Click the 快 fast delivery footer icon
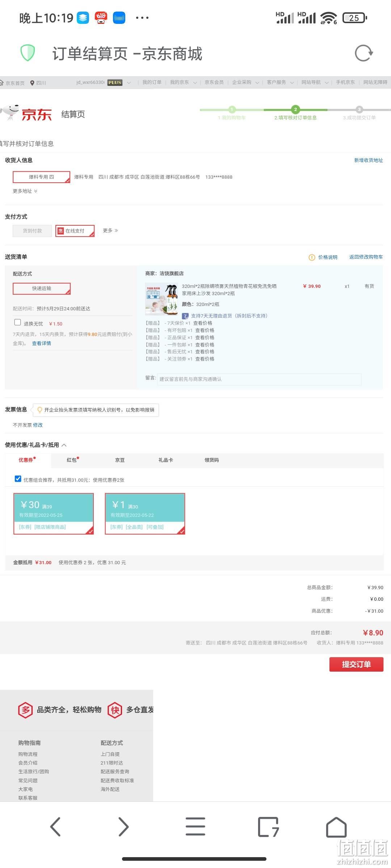The image size is (391, 868). pos(115,710)
